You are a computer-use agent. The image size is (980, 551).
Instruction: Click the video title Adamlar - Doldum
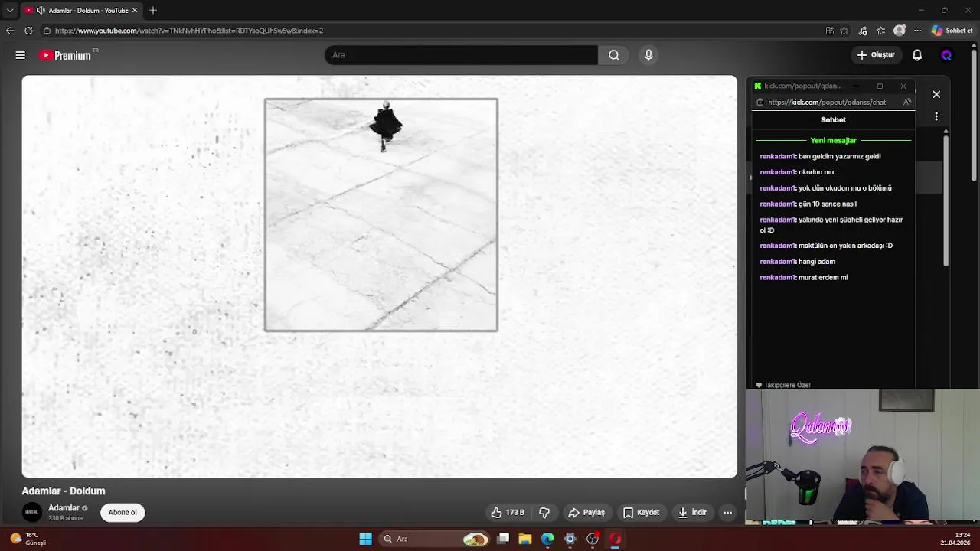[64, 491]
